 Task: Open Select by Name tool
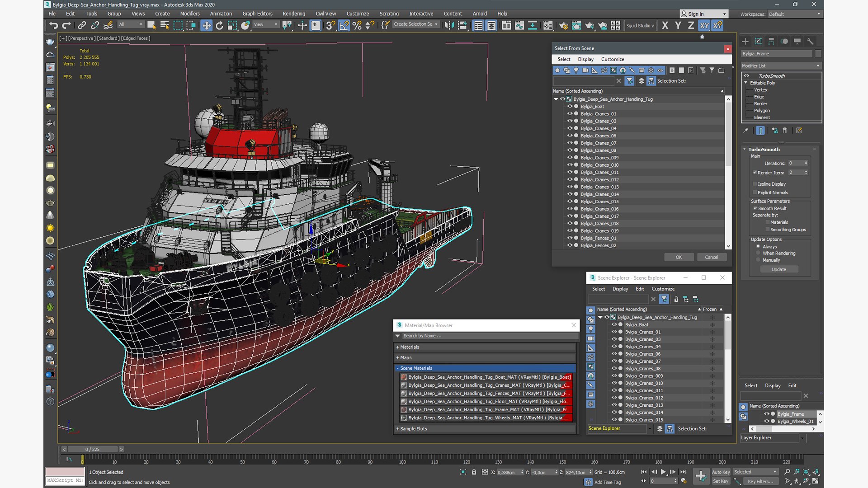coord(165,25)
